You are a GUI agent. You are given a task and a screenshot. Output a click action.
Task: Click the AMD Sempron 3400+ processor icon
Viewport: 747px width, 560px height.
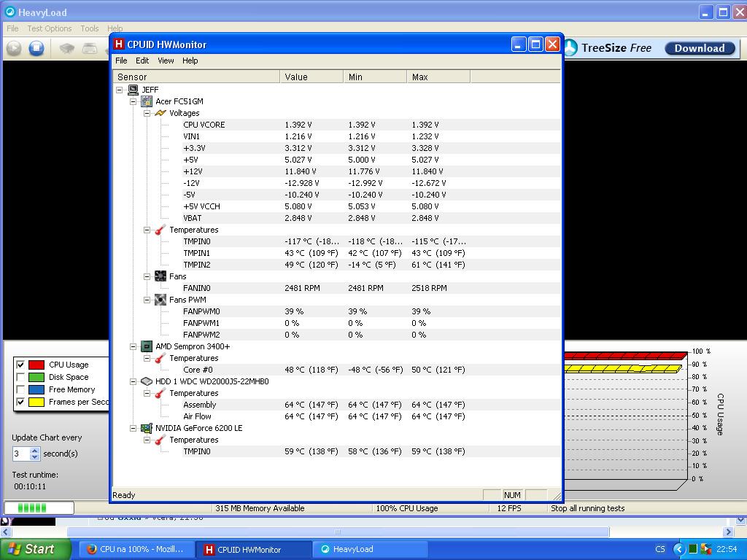(147, 346)
